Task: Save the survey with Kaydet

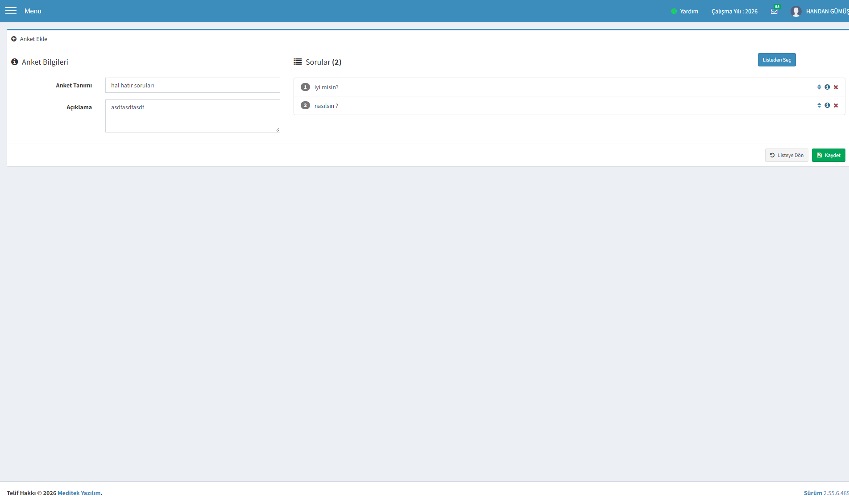Action: (x=828, y=155)
